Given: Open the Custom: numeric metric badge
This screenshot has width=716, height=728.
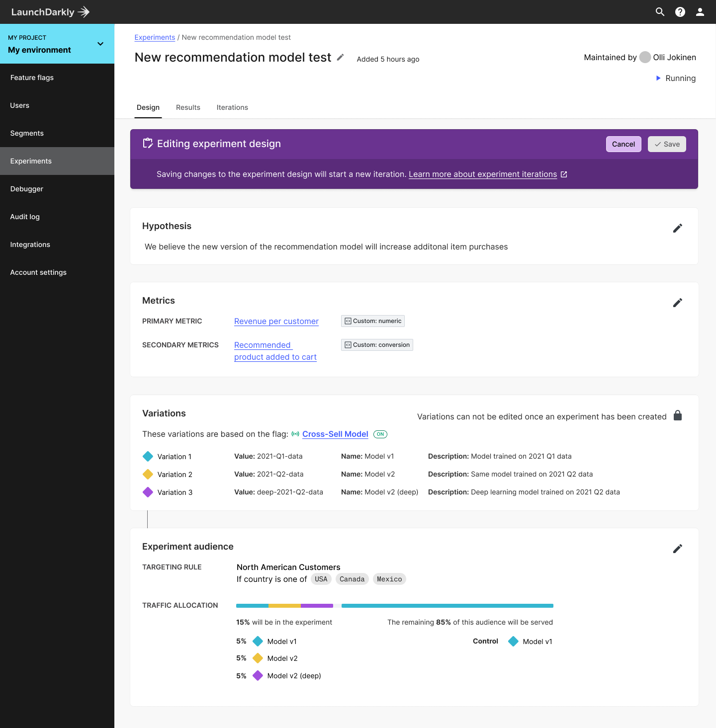Looking at the screenshot, I should point(372,321).
